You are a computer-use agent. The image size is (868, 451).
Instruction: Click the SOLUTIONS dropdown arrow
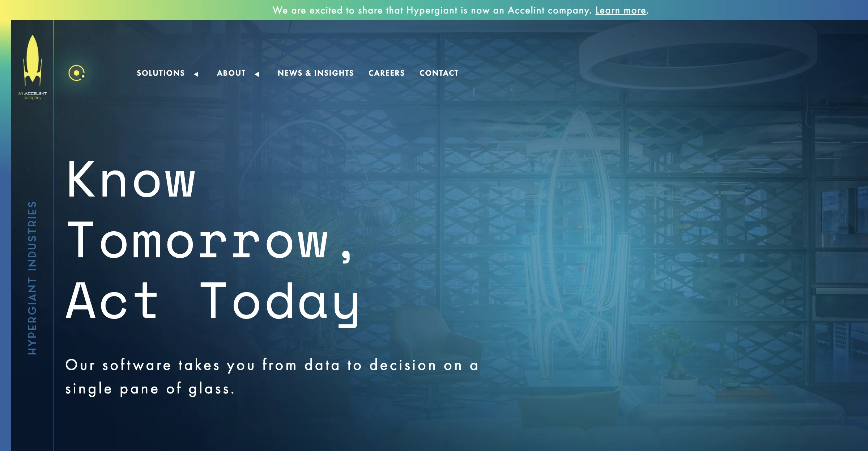click(x=197, y=73)
